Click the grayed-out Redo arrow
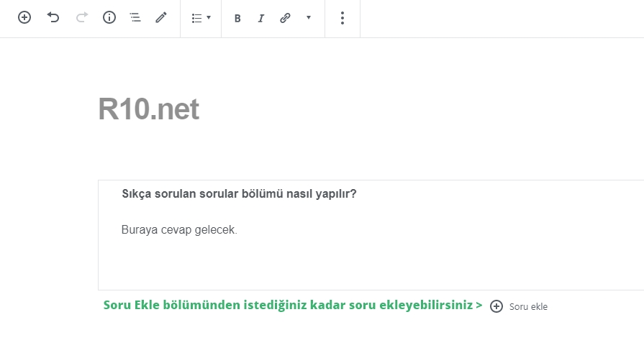Viewport: 644px width, 353px height. coord(82,17)
